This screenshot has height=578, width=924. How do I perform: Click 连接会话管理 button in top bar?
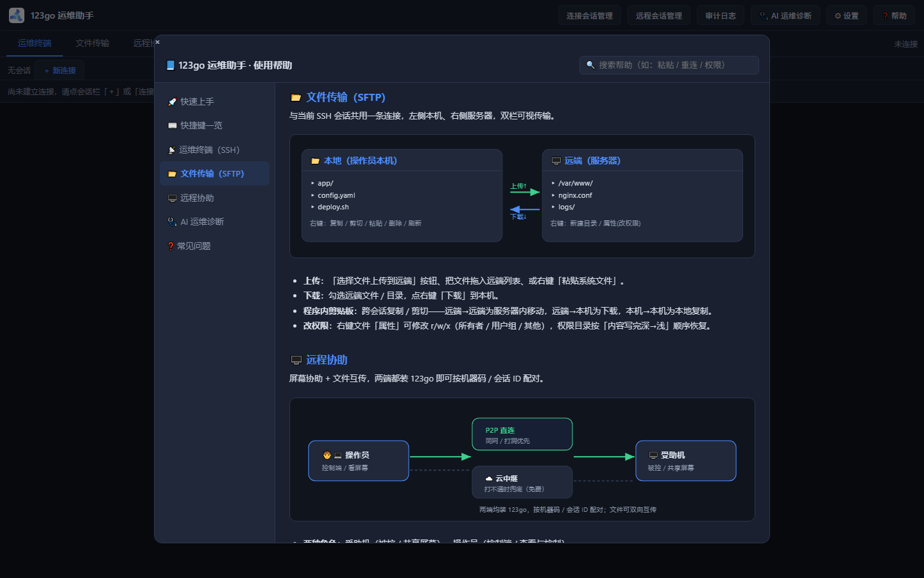coord(589,15)
